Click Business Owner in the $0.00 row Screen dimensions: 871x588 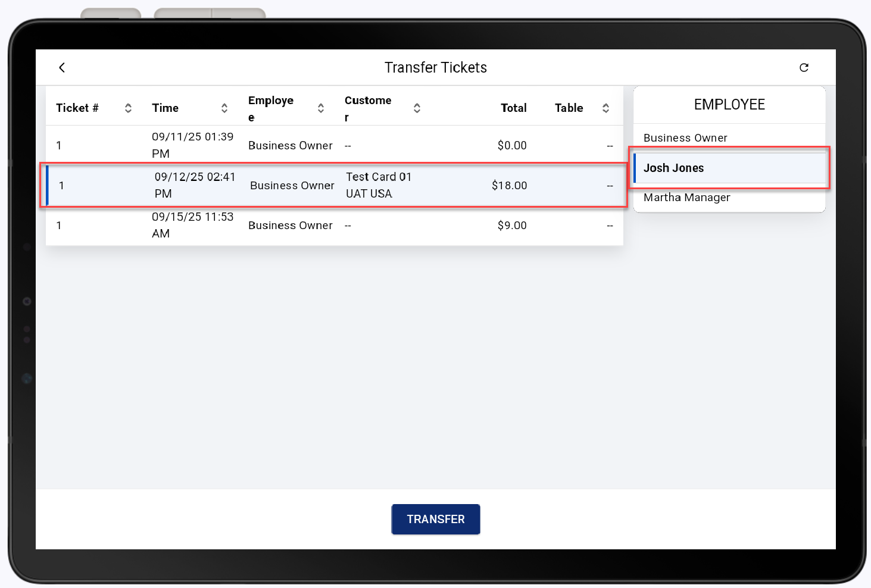[x=291, y=145]
